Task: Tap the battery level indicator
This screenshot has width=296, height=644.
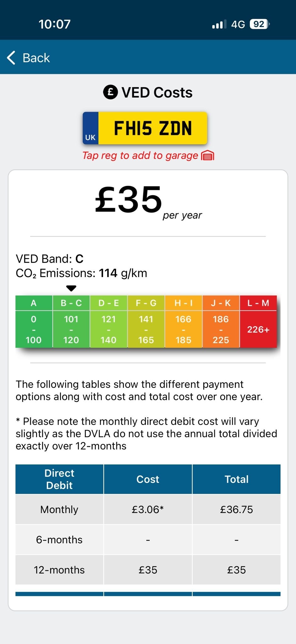Action: pos(259,24)
